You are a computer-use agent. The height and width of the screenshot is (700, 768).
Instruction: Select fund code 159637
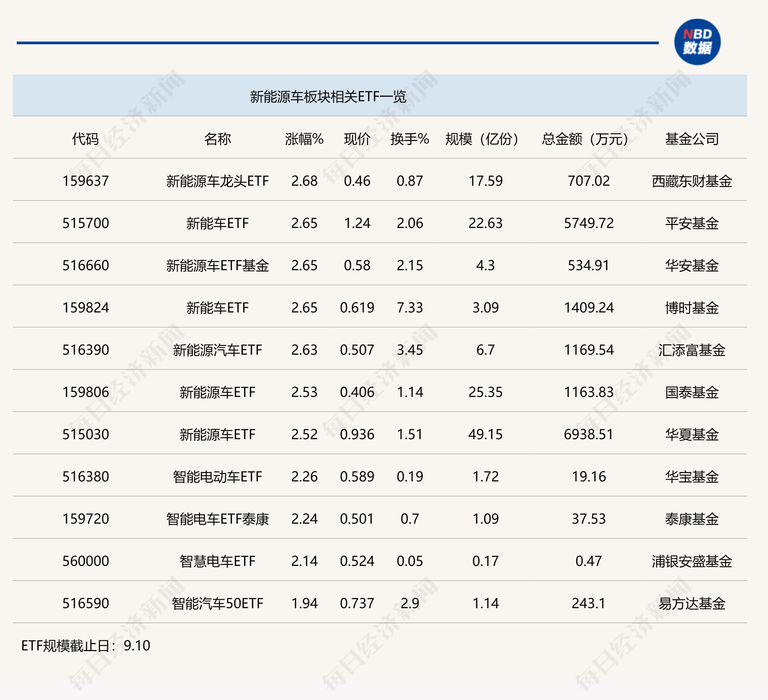point(85,181)
